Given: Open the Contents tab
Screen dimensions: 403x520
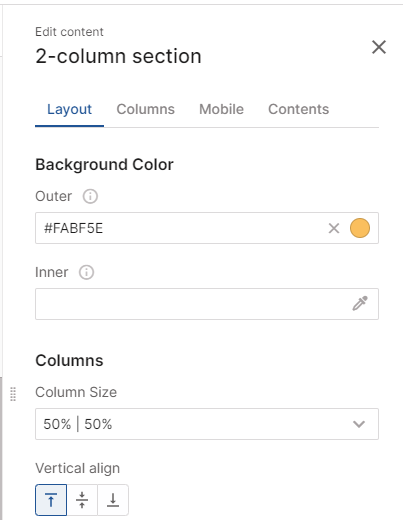Looking at the screenshot, I should [x=298, y=109].
